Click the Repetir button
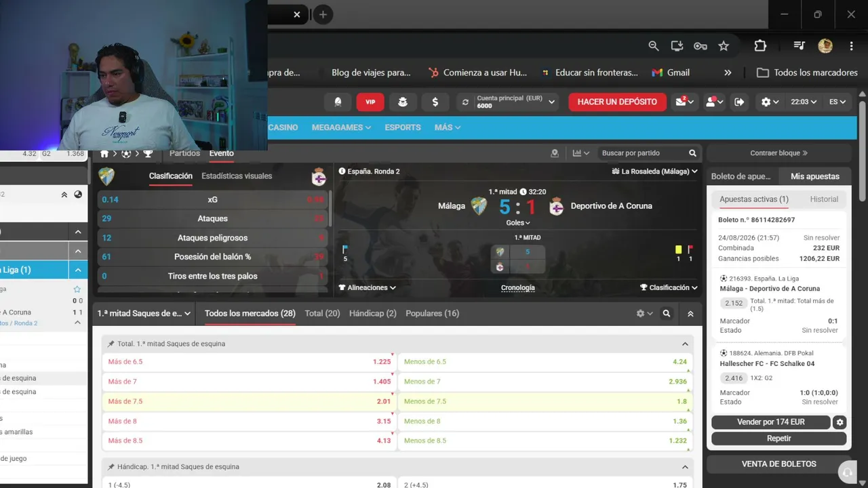 pos(778,439)
